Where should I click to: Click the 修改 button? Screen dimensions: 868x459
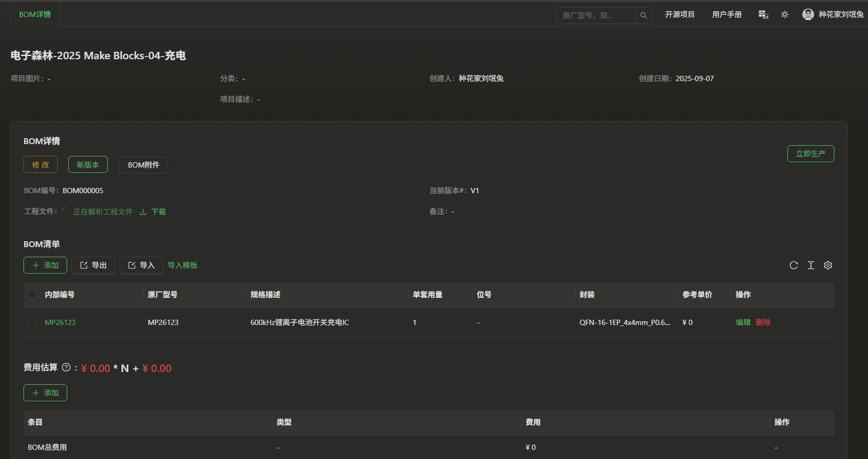[x=41, y=165]
